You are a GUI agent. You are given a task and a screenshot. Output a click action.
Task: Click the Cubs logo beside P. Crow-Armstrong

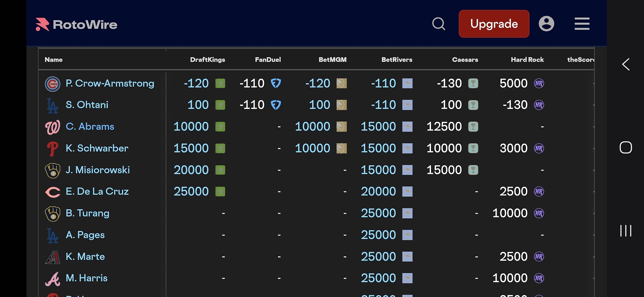[x=53, y=84]
